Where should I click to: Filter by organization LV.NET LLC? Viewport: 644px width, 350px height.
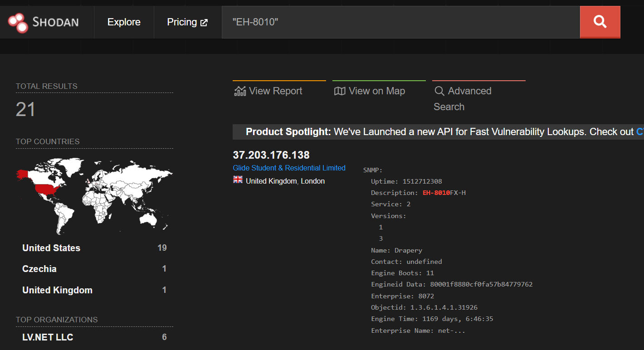point(48,337)
